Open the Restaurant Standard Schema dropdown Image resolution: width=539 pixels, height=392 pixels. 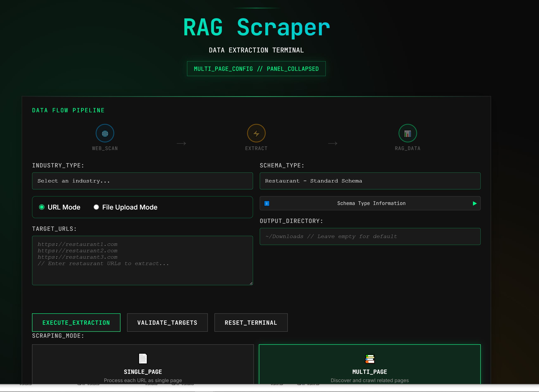[370, 181]
